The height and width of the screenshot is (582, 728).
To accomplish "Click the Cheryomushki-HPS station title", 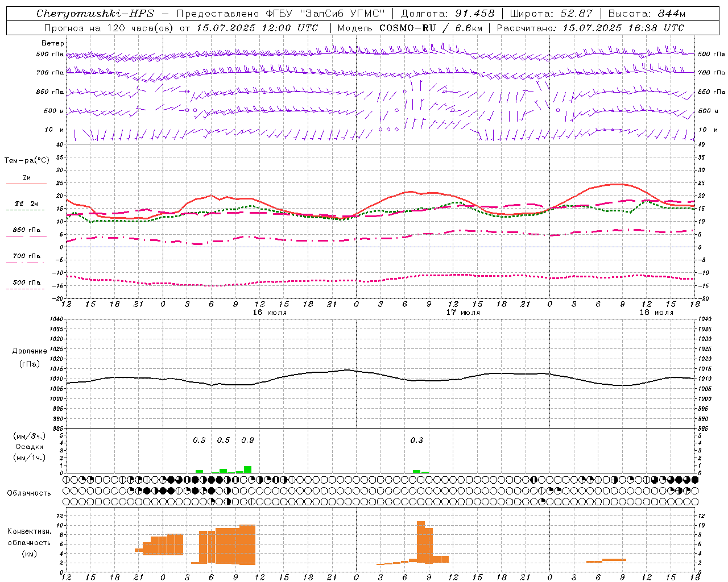I will click(x=95, y=14).
